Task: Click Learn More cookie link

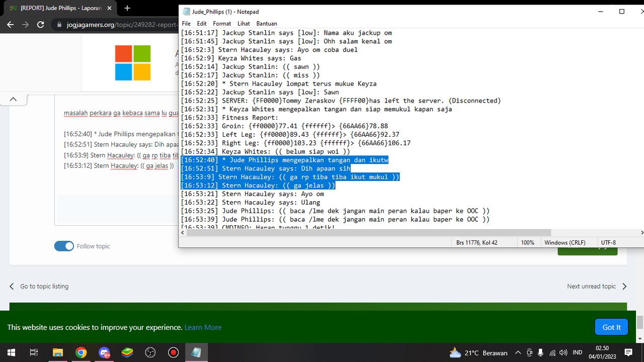Action: pyautogui.click(x=203, y=327)
